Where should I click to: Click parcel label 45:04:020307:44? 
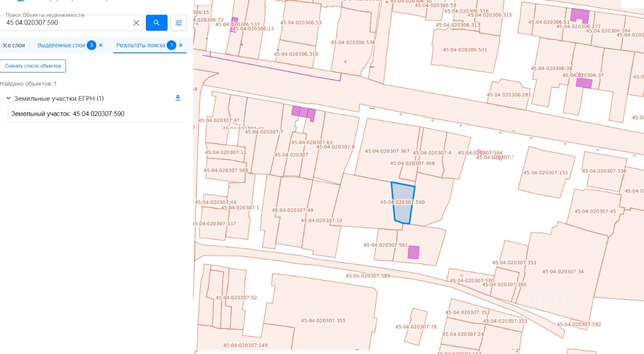tap(216, 202)
